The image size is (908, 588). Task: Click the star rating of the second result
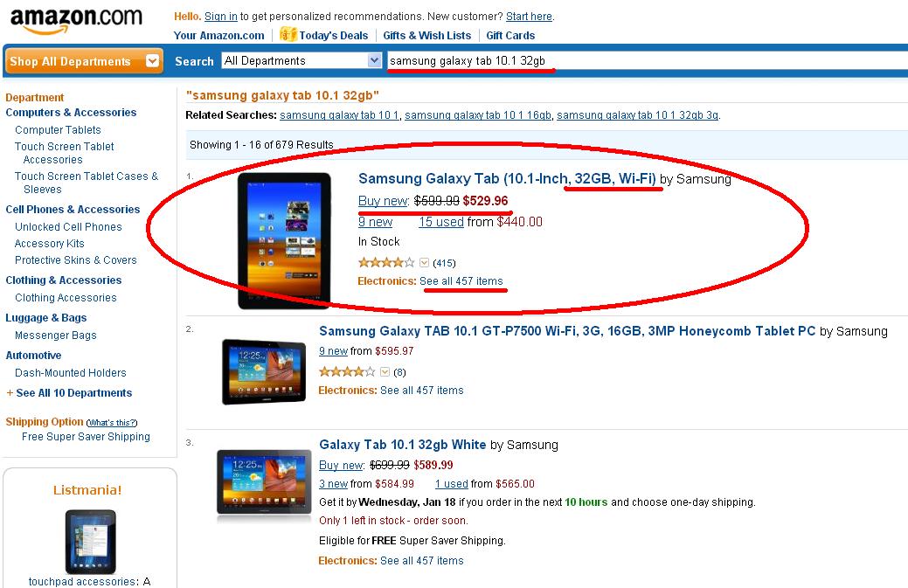(347, 371)
